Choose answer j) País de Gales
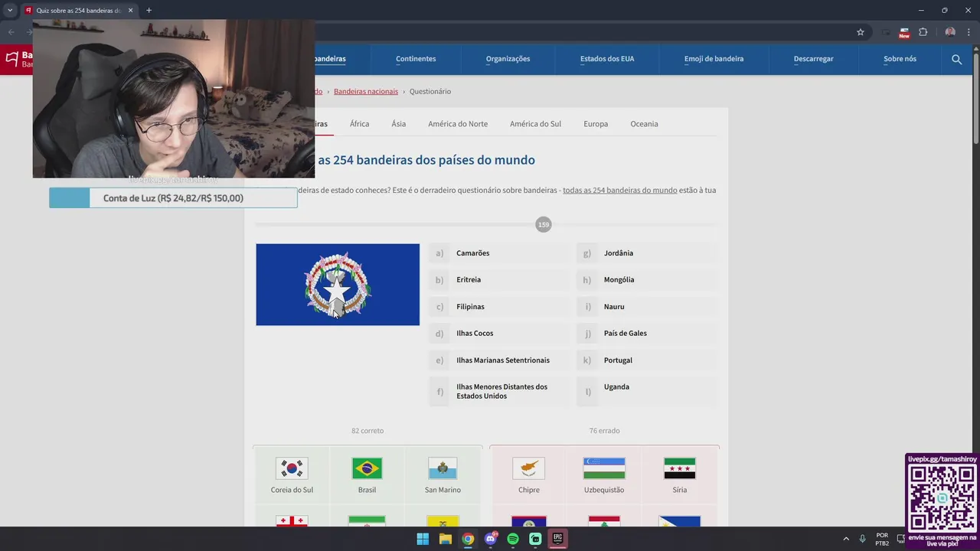The image size is (980, 551). click(x=647, y=334)
